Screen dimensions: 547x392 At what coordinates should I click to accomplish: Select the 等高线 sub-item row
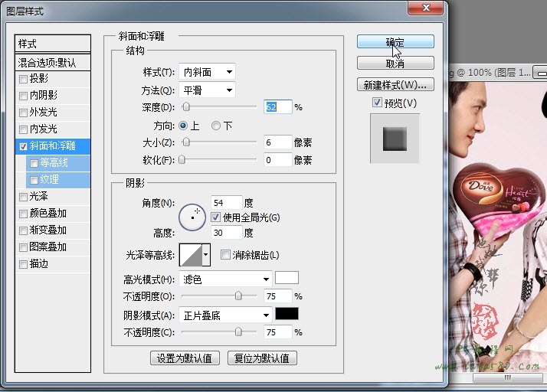(x=58, y=163)
